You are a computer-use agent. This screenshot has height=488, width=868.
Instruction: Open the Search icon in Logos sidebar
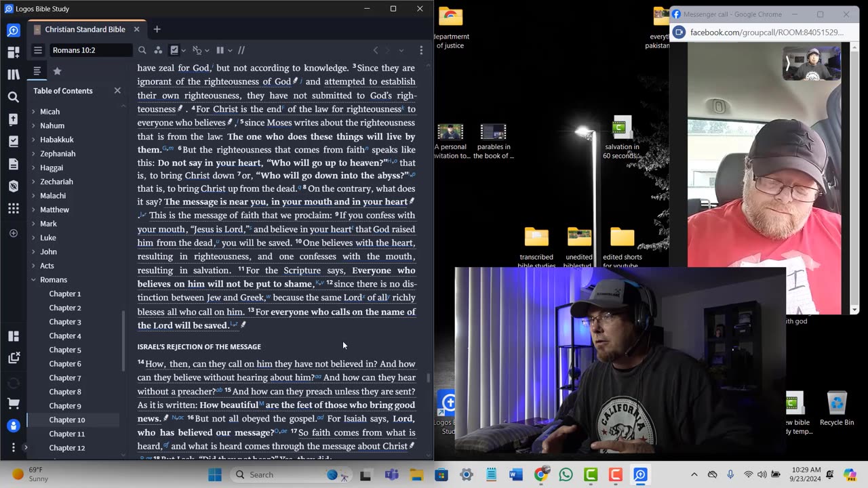[13, 97]
